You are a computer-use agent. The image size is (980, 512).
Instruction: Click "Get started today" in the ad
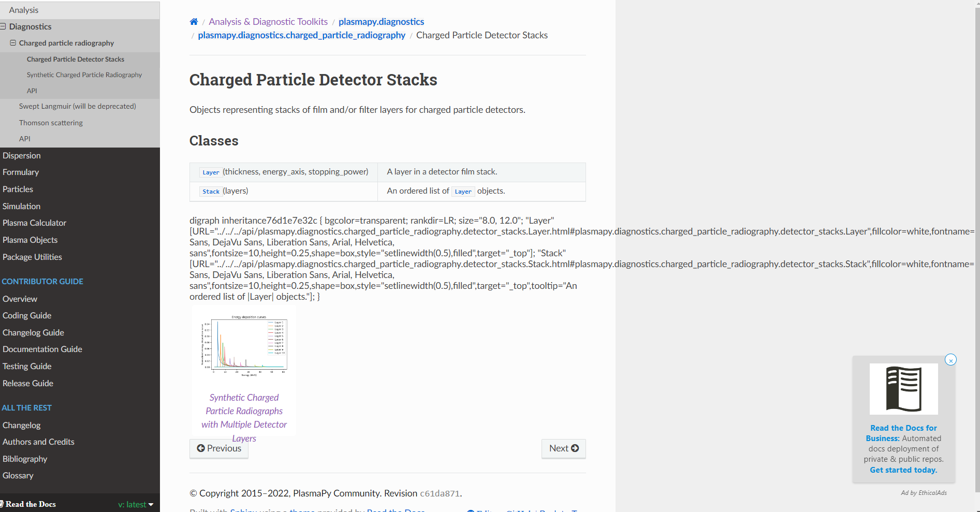tap(903, 470)
